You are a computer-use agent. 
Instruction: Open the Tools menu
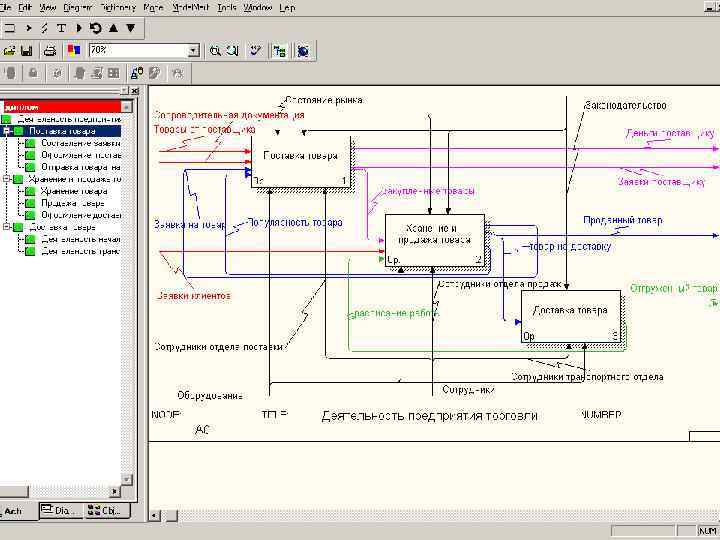(x=226, y=7)
